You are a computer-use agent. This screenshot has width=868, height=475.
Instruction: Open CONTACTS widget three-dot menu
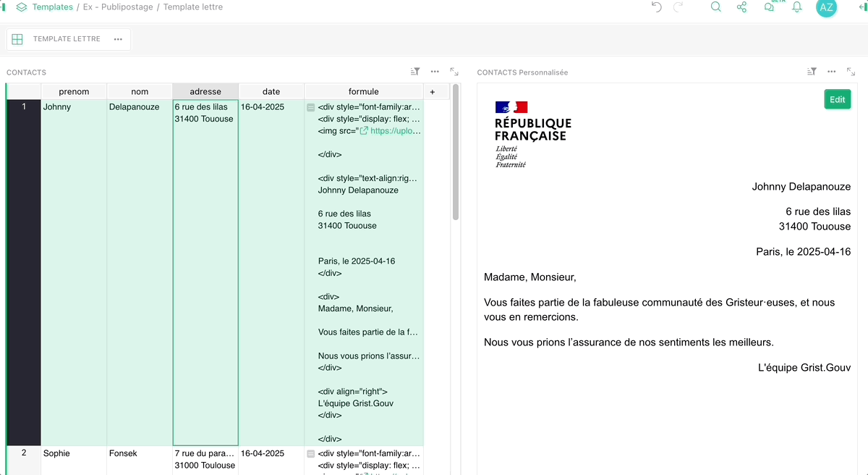click(435, 72)
